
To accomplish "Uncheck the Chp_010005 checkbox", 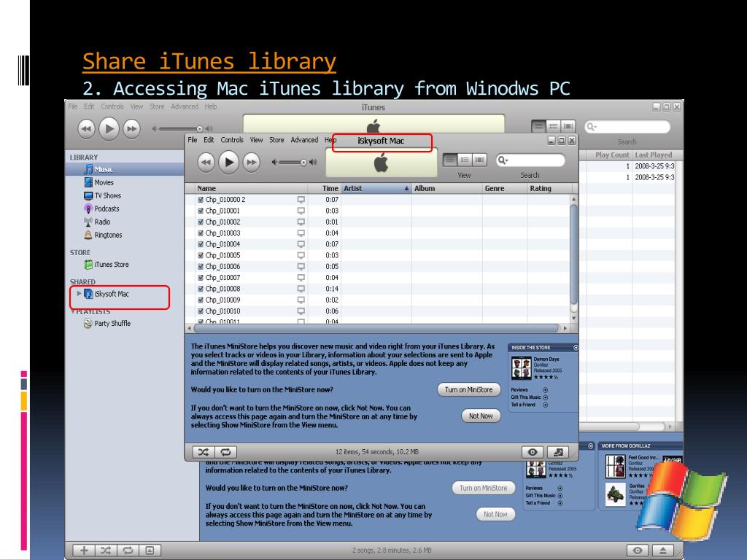I will pyautogui.click(x=201, y=255).
